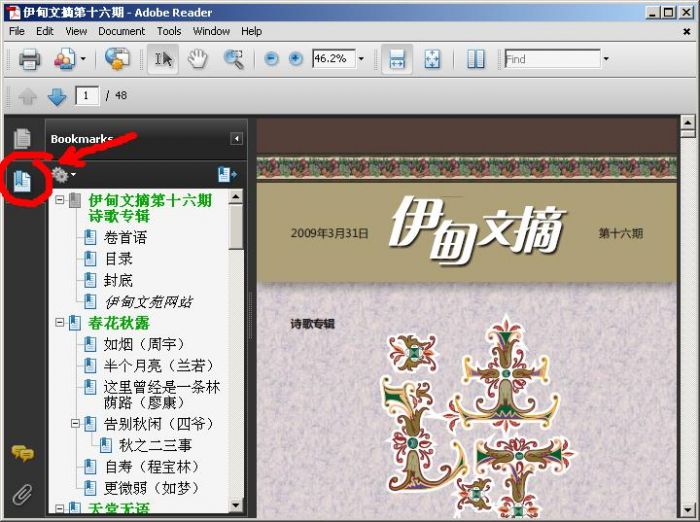Select bookmark 告别秋闲（四爷）
Screen dimensions: 700x522
point(159,424)
